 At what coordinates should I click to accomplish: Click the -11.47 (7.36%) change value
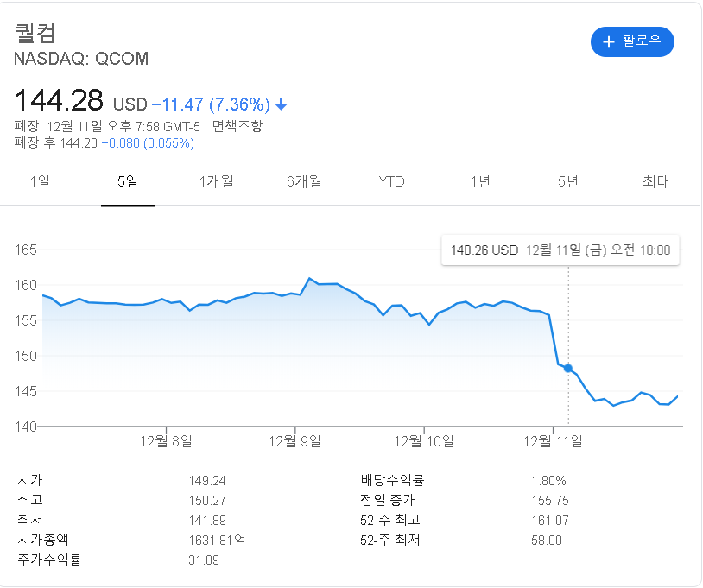coord(212,104)
